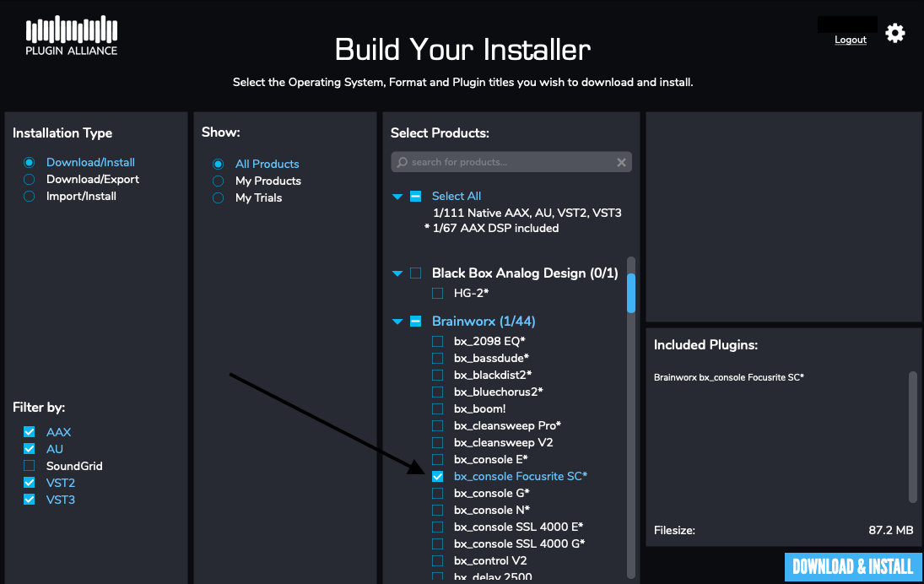
Task: Collapse the Brainworx group arrow
Action: click(397, 322)
